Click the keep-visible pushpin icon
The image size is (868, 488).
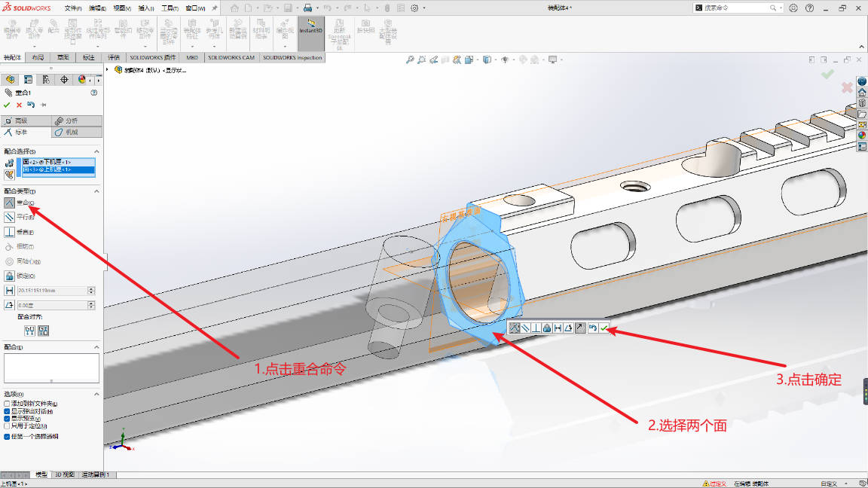click(x=43, y=105)
